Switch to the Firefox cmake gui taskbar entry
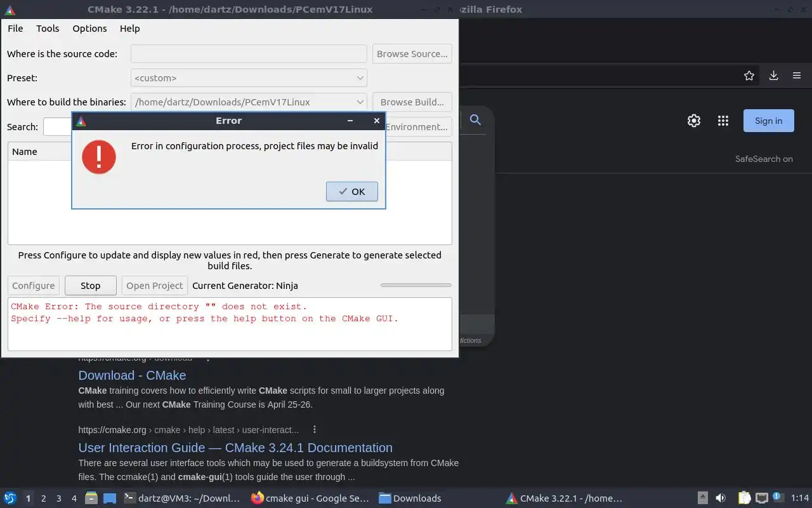Screen dimensions: 812x508 310,498
